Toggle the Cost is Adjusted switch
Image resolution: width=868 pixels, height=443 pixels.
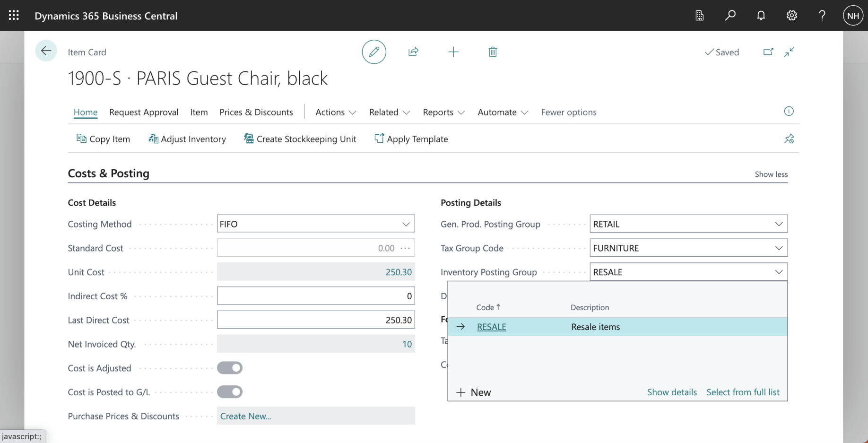click(230, 368)
